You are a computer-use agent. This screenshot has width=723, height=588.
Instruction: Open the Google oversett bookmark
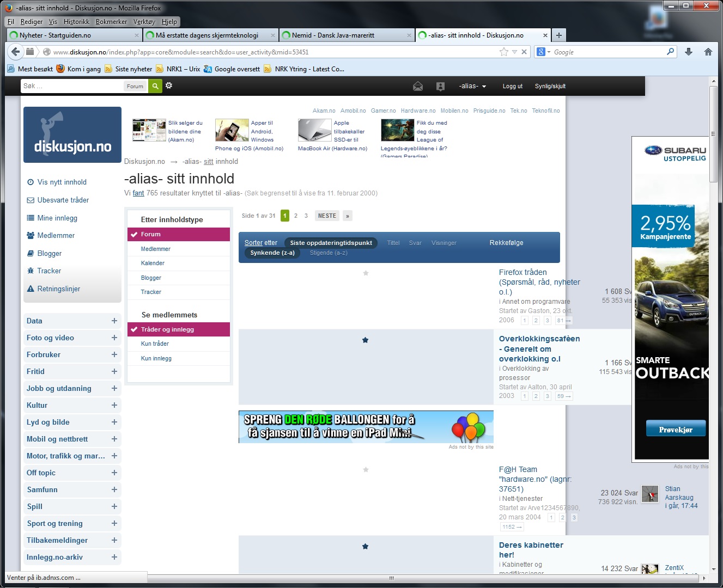pos(232,69)
